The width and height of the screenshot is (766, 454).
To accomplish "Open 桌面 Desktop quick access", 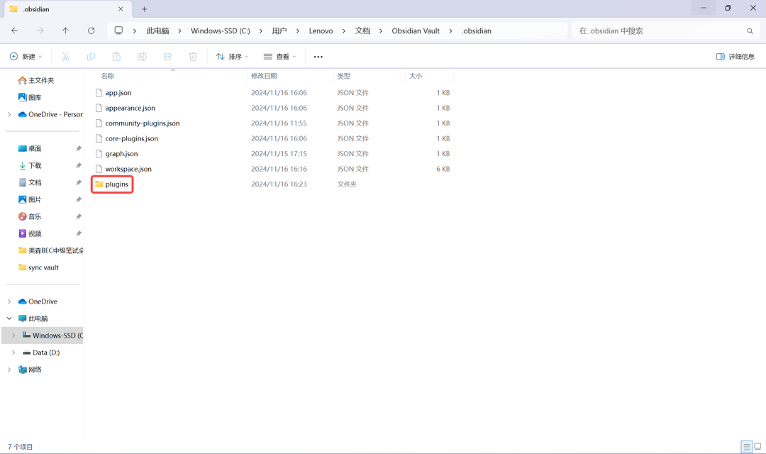I will pos(30,149).
